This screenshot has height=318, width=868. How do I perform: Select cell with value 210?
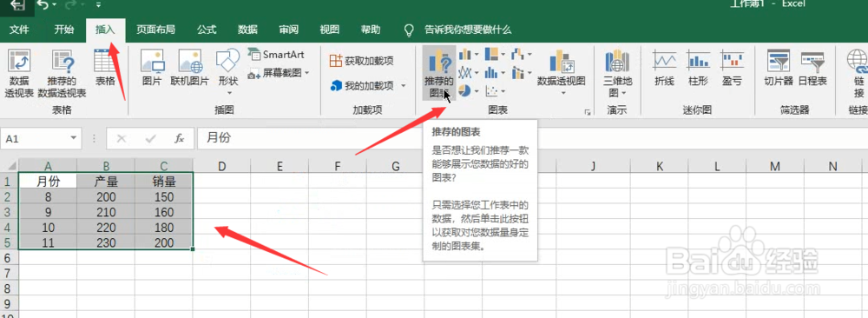tap(106, 212)
